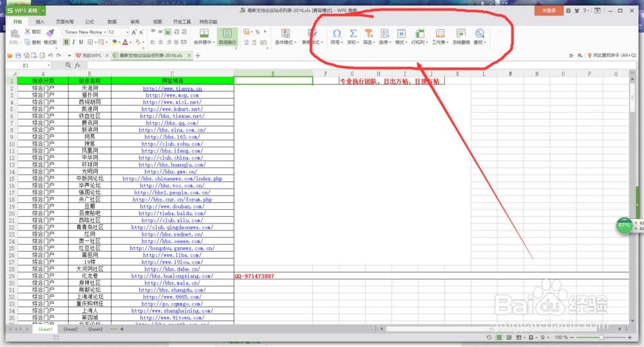Click the vertical scrollbar thumb
The width and height of the screenshot is (644, 347).
click(632, 98)
